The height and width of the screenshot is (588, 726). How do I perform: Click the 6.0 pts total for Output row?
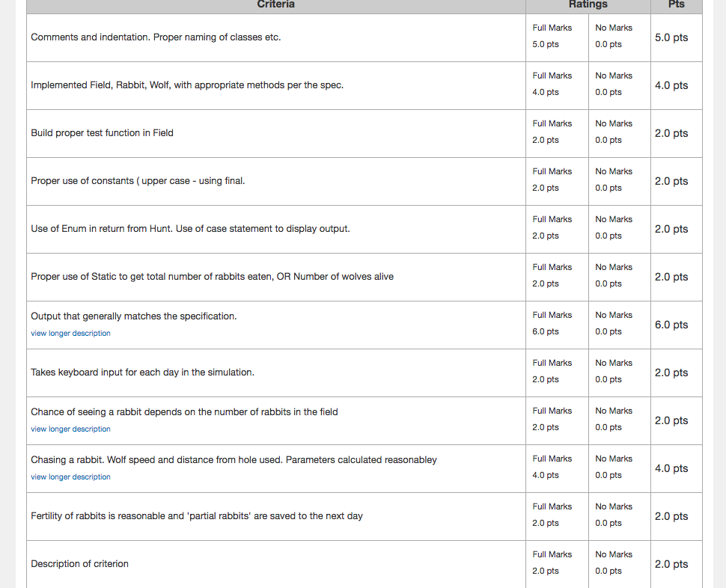pyautogui.click(x=671, y=325)
